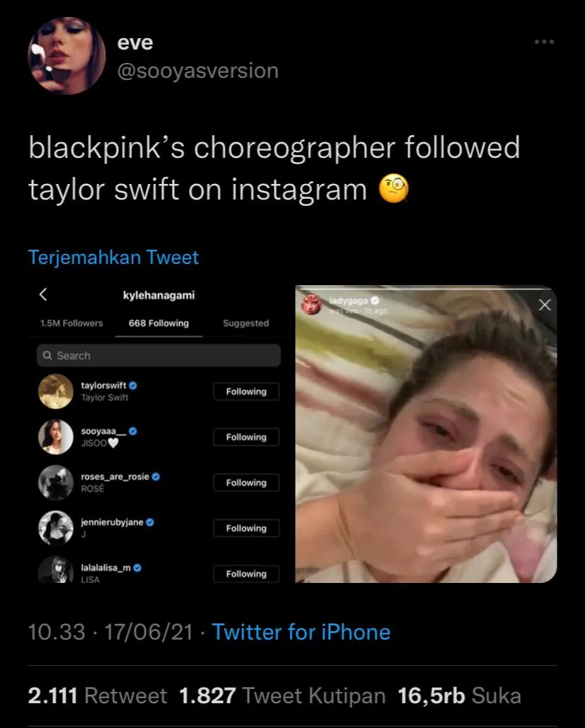Image resolution: width=585 pixels, height=728 pixels.
Task: Open Terjemahkan Tweet to translate
Action: (113, 257)
